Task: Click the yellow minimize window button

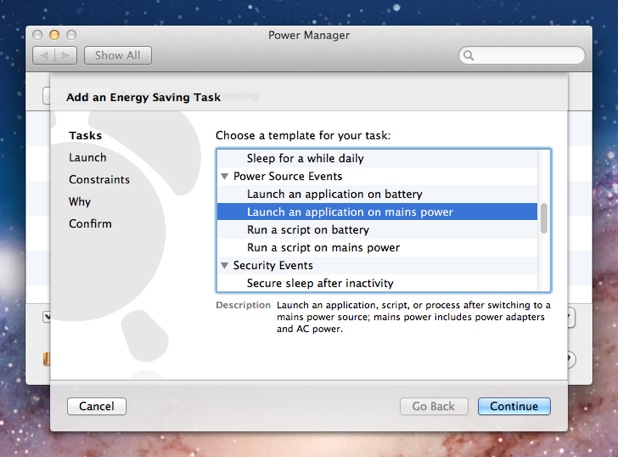Action: 54,35
